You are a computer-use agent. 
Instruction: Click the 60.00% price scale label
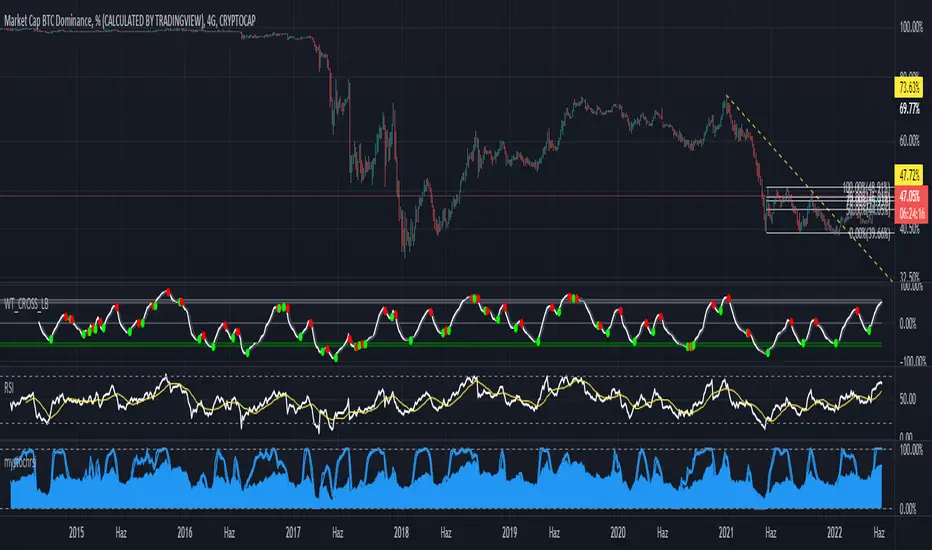(x=909, y=141)
